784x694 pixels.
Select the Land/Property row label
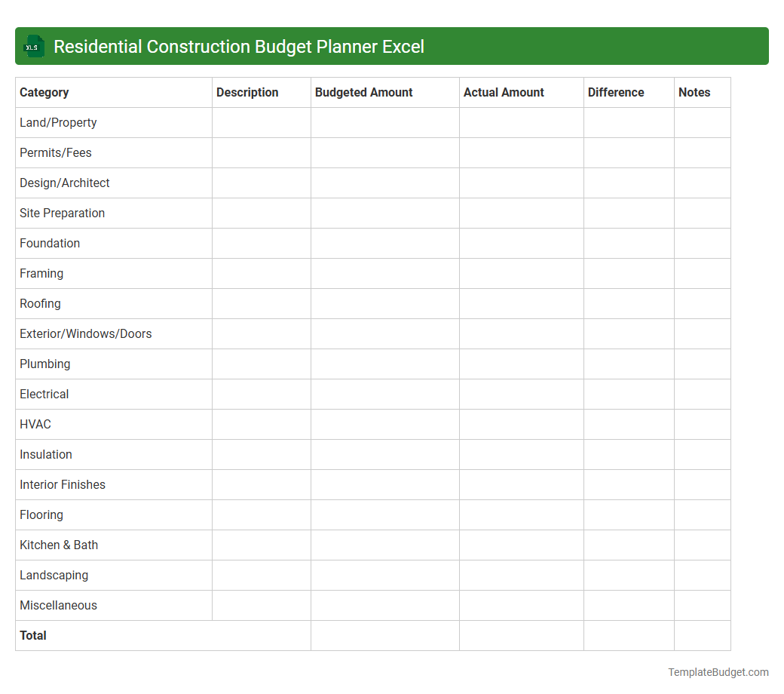click(58, 122)
